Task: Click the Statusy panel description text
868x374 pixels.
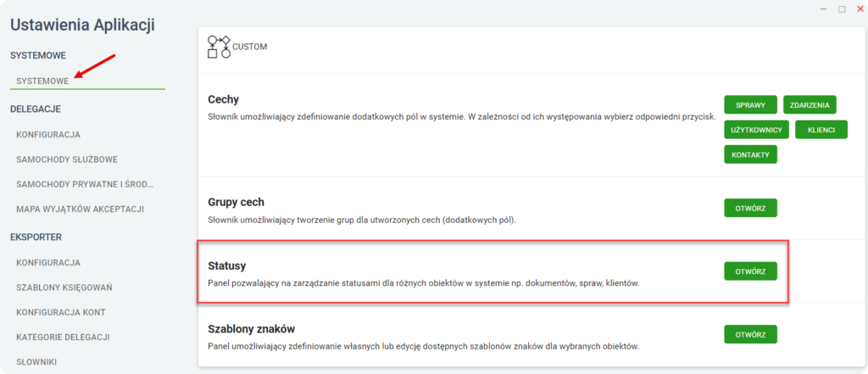Action: 424,284
